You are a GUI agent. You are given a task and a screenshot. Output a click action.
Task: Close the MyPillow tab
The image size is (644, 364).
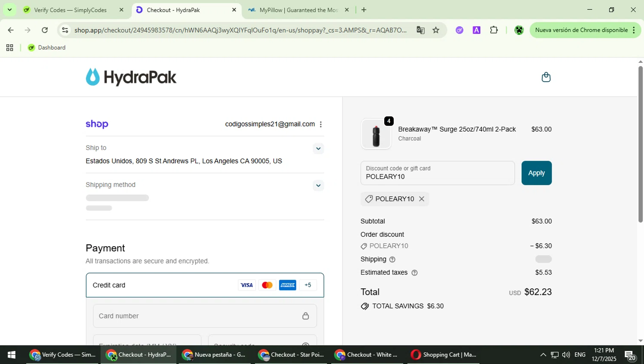click(x=347, y=10)
